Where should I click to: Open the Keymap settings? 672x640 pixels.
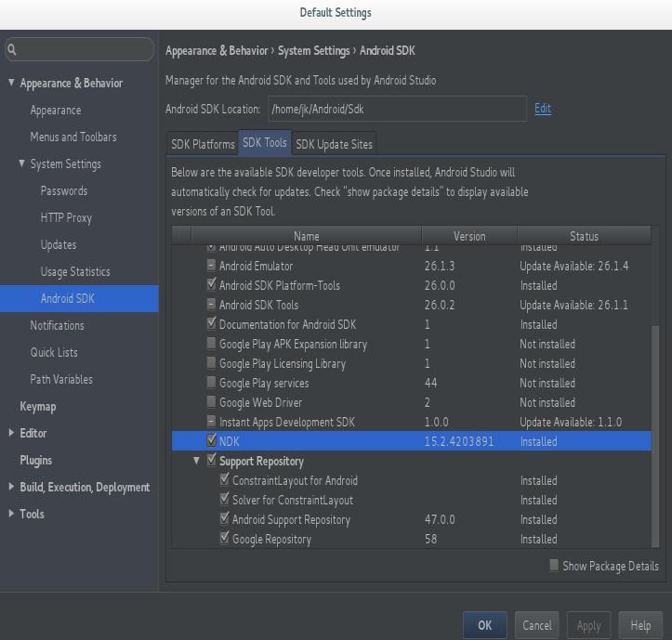tap(38, 407)
